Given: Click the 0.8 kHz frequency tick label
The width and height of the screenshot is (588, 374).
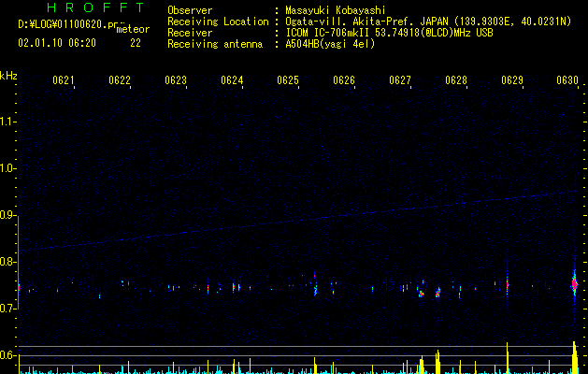Looking at the screenshot, I should pos(7,262).
